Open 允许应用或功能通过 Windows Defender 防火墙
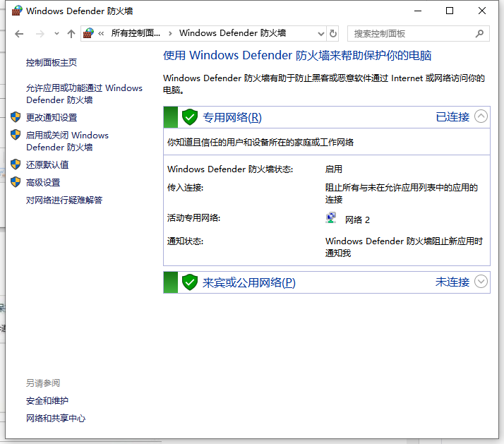The height and width of the screenshot is (444, 504). click(x=84, y=94)
